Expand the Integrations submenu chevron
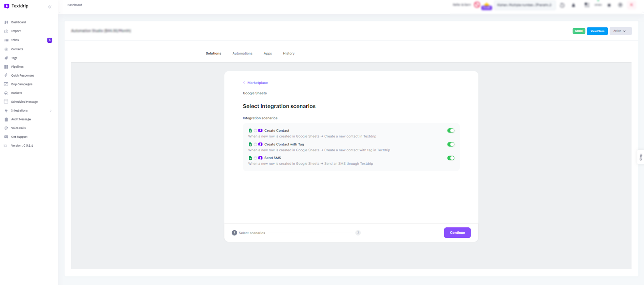Image resolution: width=644 pixels, height=285 pixels. [51, 111]
